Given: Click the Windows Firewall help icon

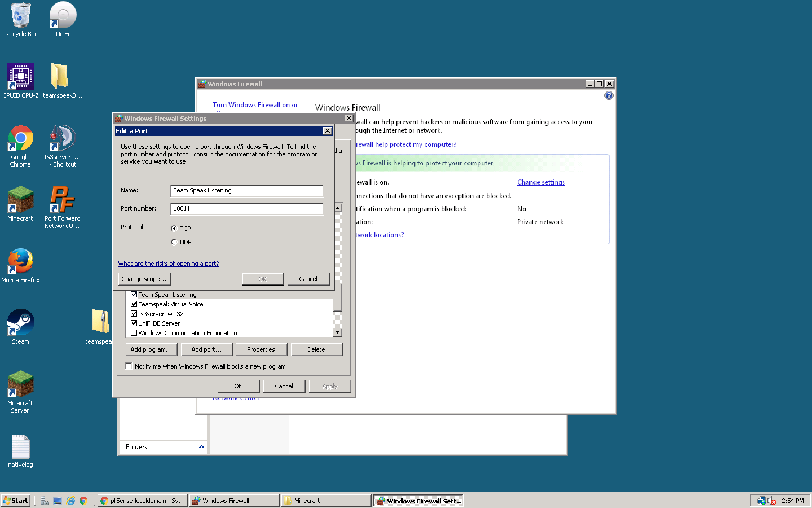Looking at the screenshot, I should pos(608,95).
